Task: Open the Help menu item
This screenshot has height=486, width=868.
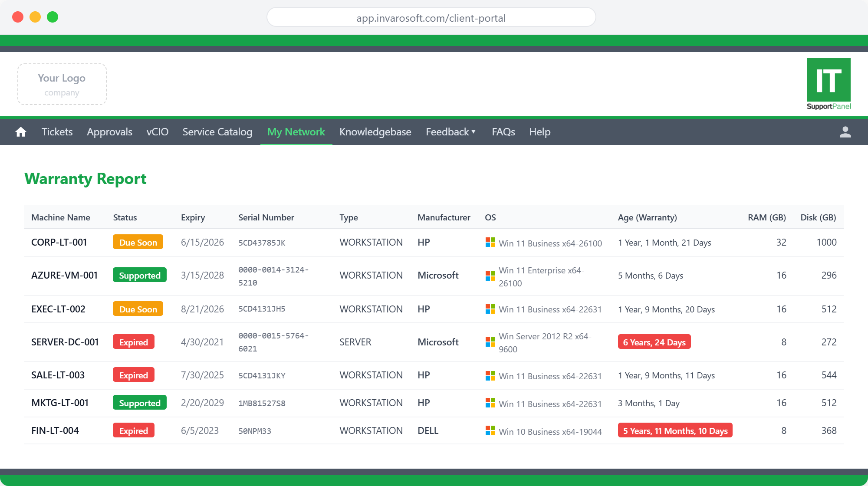Action: pos(540,132)
